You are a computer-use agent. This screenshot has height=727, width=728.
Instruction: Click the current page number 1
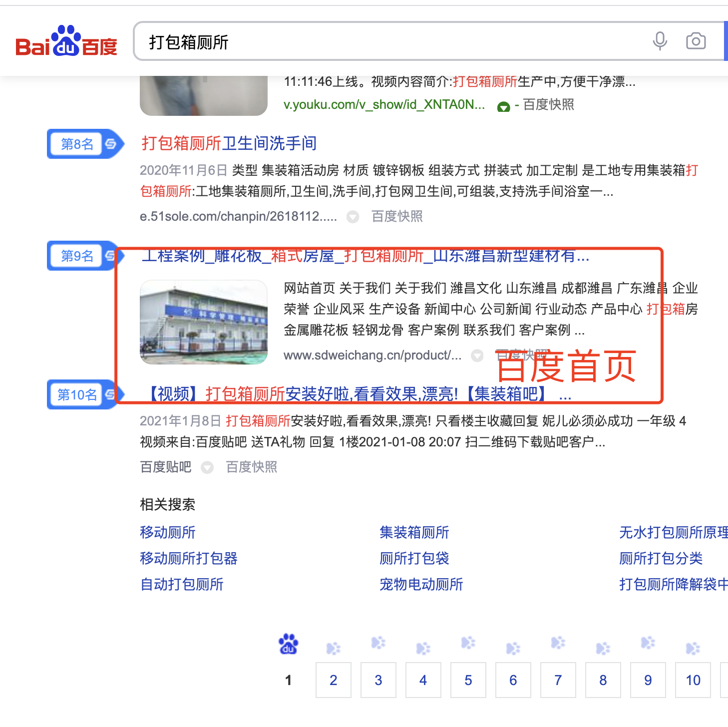[288, 680]
